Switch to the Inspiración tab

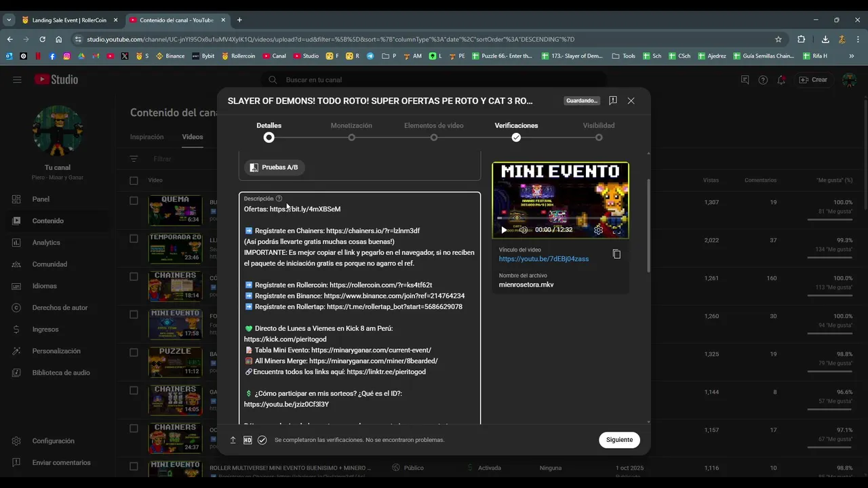147,137
